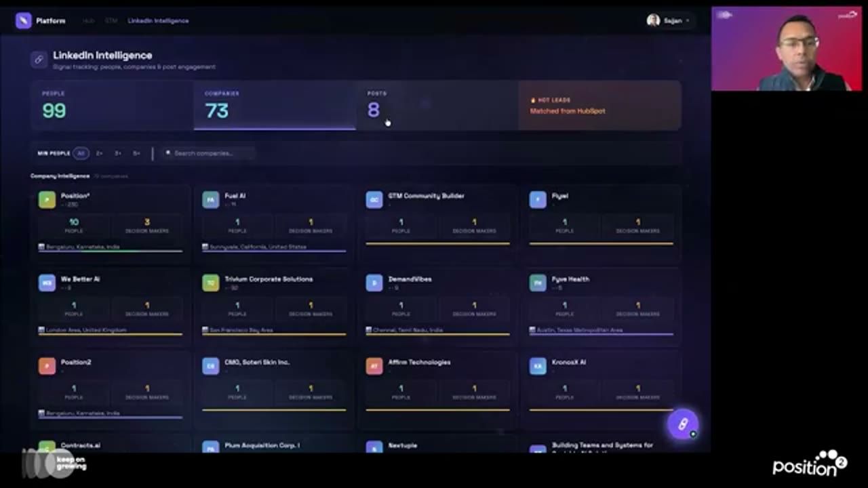
Task: Click the Contracts.ai avatar icon
Action: pos(47,447)
